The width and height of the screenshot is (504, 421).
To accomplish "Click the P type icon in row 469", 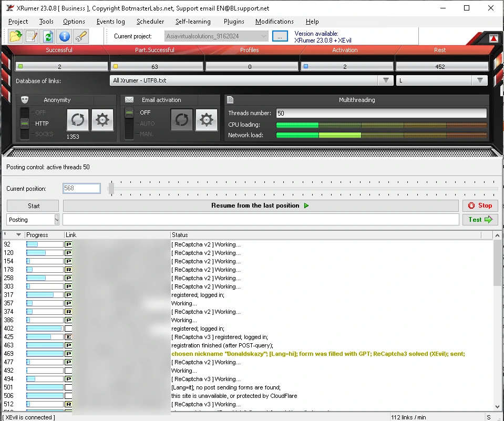I will (68, 354).
